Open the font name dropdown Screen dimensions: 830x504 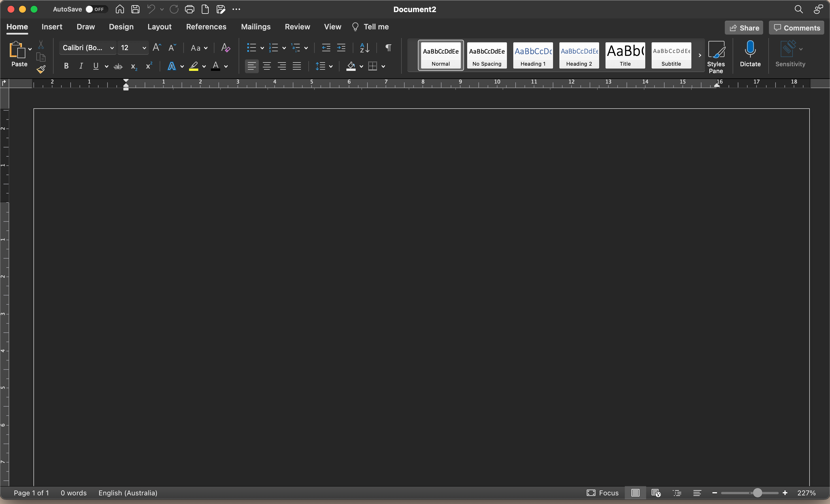[x=112, y=48]
